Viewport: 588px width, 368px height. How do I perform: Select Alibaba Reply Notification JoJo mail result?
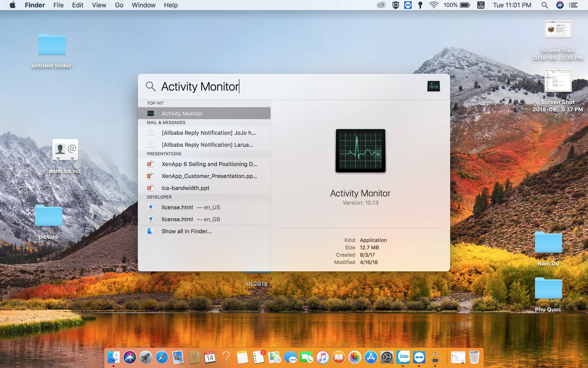pos(204,133)
